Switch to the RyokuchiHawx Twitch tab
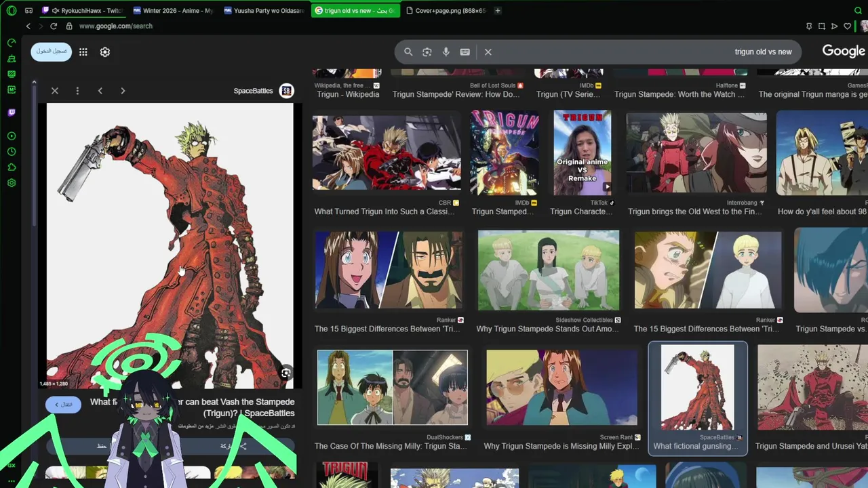The height and width of the screenshot is (488, 868). pos(82,11)
